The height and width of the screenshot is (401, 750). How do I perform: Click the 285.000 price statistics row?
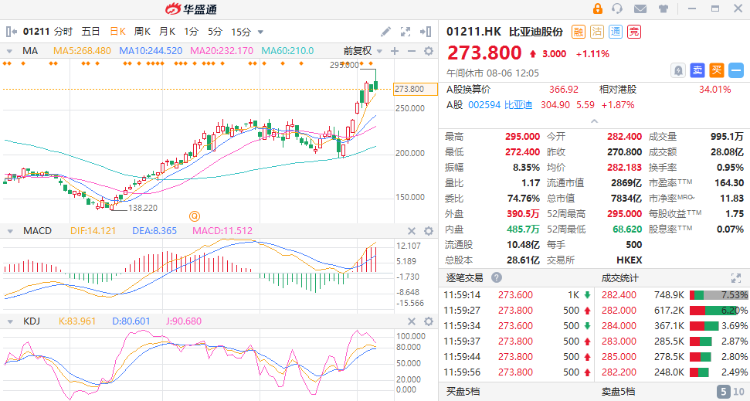pos(675,357)
